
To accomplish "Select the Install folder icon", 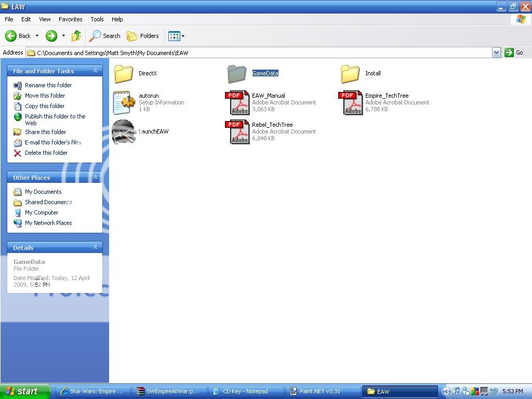I will tap(350, 74).
